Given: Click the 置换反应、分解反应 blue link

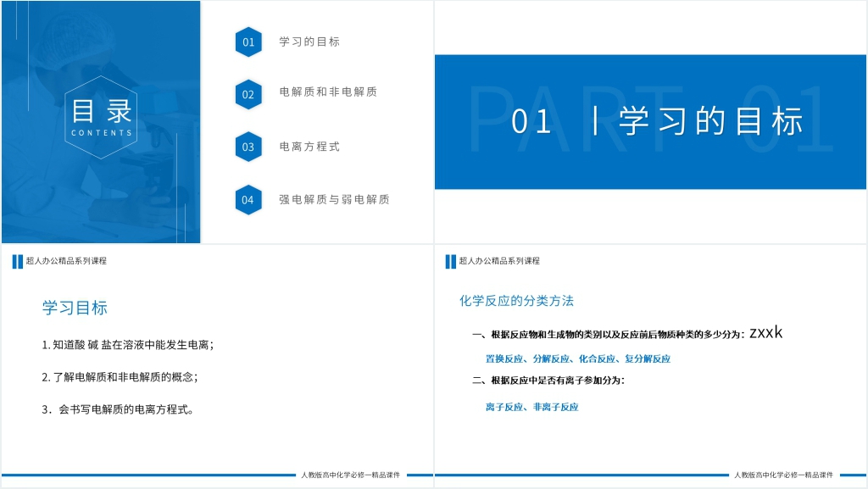Looking at the screenshot, I should click(576, 358).
